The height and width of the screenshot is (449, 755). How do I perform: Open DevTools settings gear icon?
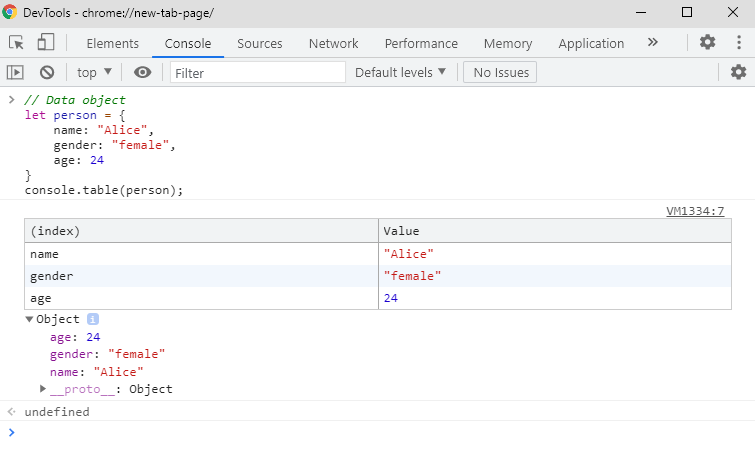708,43
